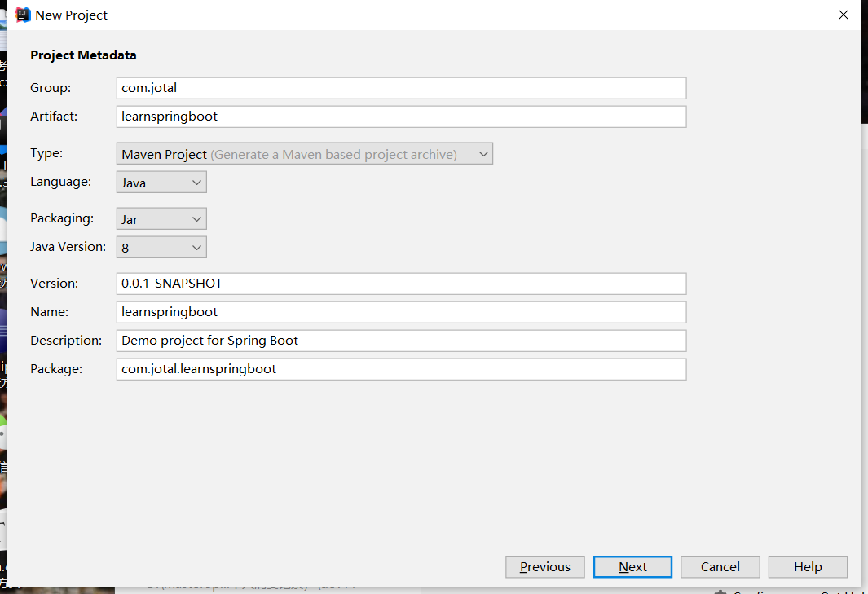
Task: Click the Group: label
Action: [x=51, y=88]
